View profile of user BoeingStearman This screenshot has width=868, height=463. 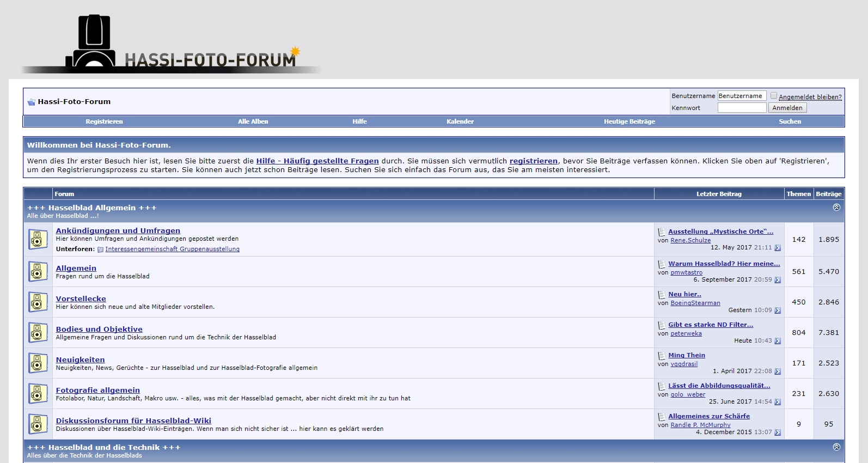[x=695, y=303]
